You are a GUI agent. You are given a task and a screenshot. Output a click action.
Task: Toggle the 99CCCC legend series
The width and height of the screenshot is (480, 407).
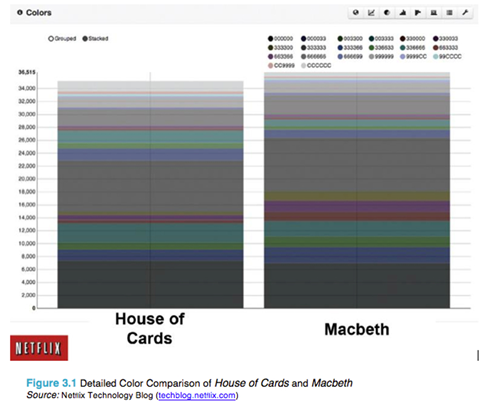447,57
